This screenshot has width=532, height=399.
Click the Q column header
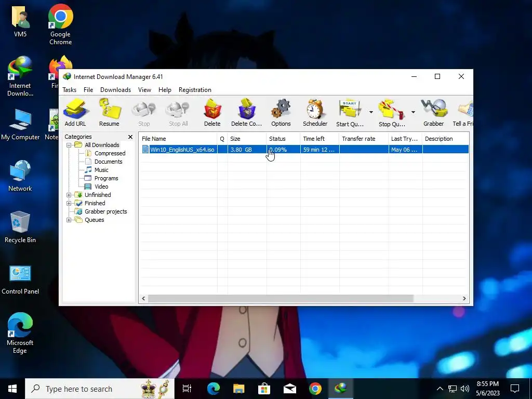[x=222, y=139]
